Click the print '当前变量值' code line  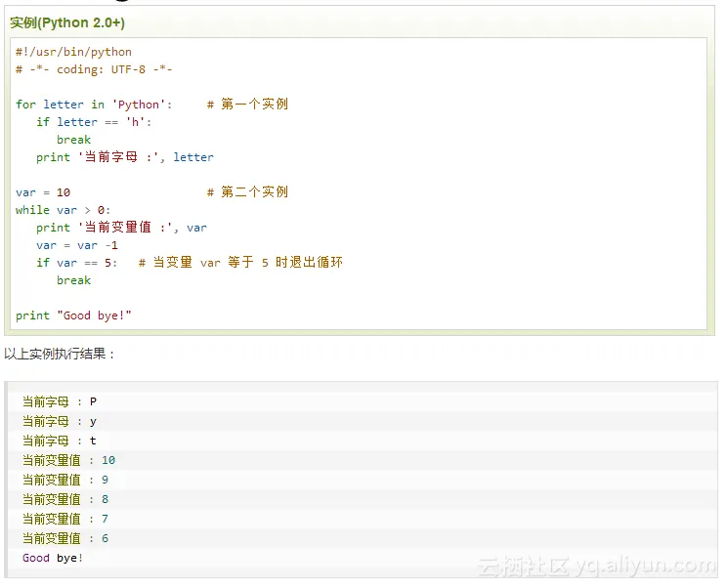121,228
